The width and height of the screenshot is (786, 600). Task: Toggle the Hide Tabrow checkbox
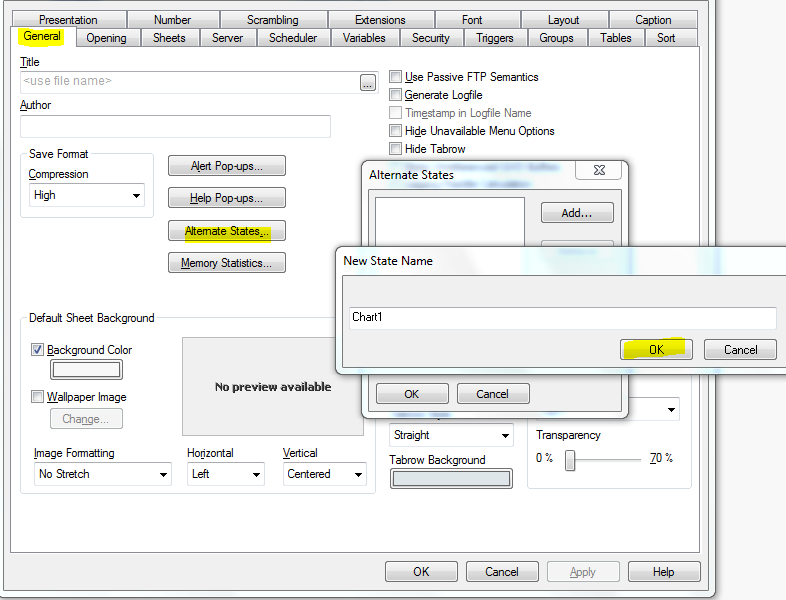tap(396, 149)
